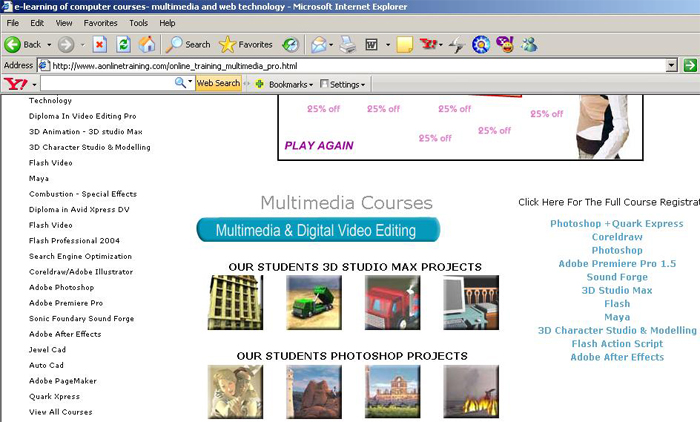Open the Jewel Cad sidebar link
The image size is (700, 422).
click(x=47, y=350)
